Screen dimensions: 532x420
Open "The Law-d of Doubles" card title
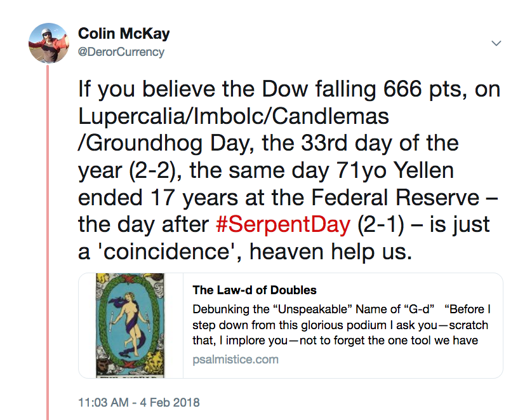click(x=254, y=290)
